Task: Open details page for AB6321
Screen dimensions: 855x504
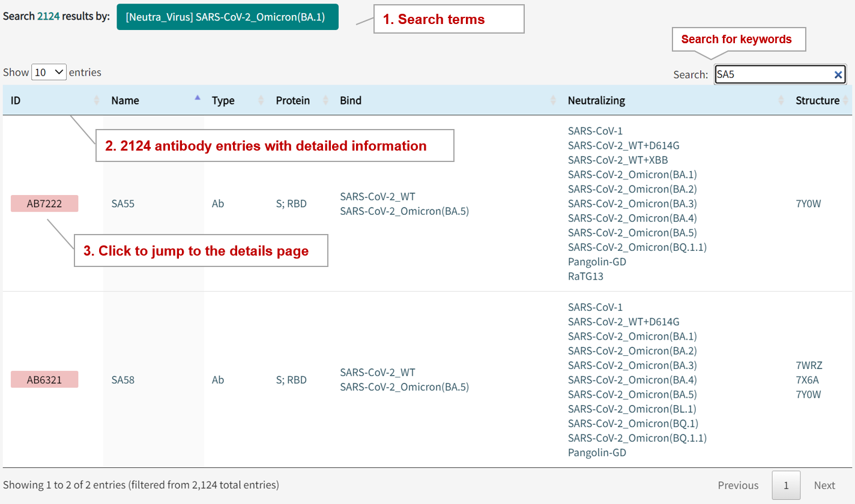Action: coord(44,379)
